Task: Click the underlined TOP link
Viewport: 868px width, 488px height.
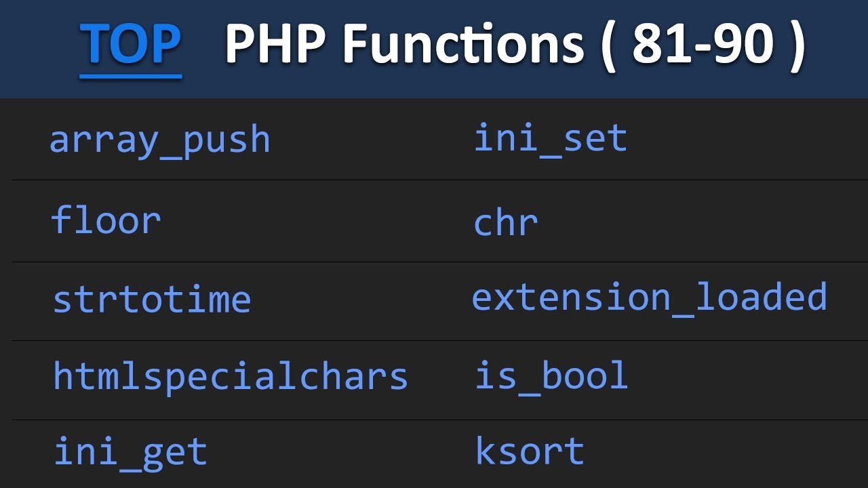Action: pos(130,45)
